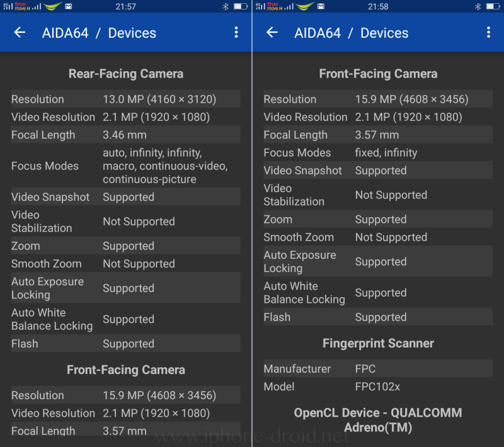Open three-dot overflow menu on right screen
The width and height of the screenshot is (504, 447).
(489, 33)
